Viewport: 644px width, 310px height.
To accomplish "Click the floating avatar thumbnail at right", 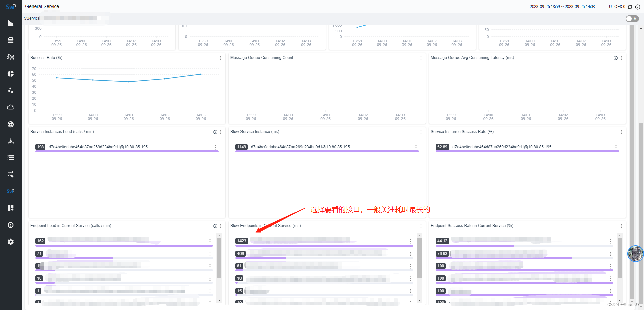I will 635,254.
